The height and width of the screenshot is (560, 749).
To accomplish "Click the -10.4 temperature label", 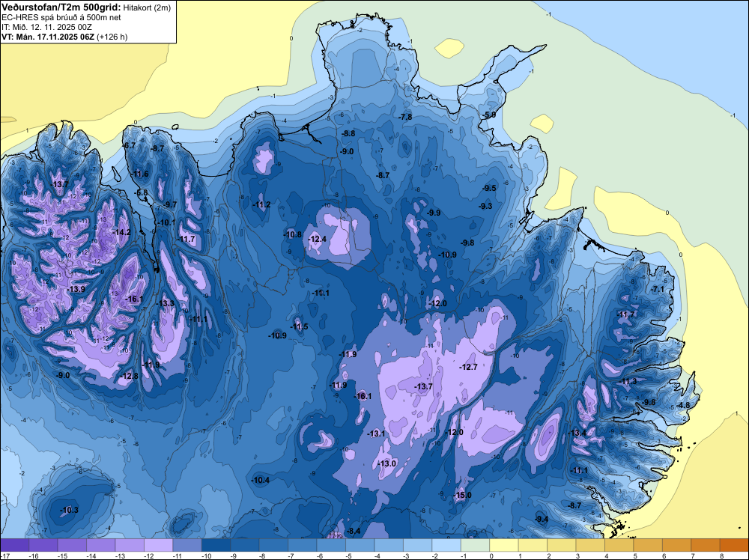I will (261, 481).
